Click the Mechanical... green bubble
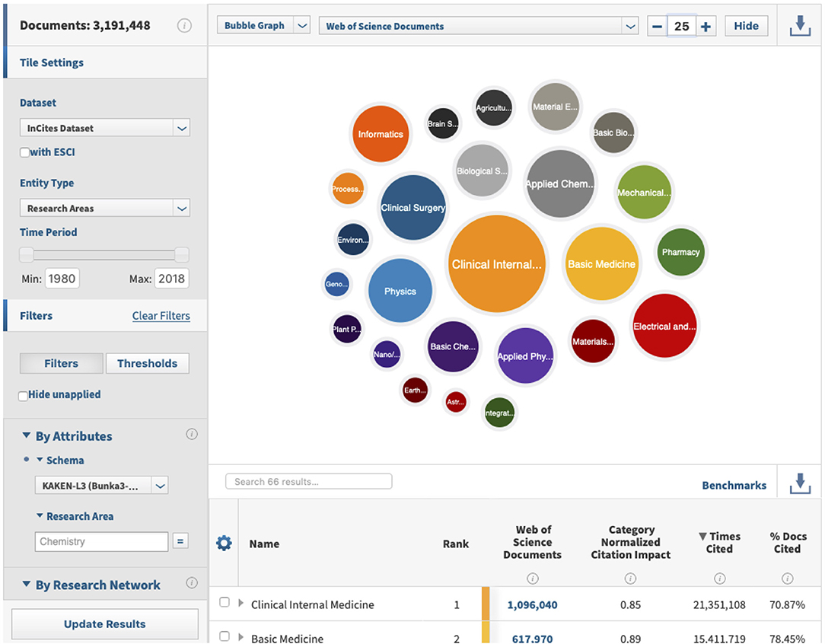 [644, 192]
